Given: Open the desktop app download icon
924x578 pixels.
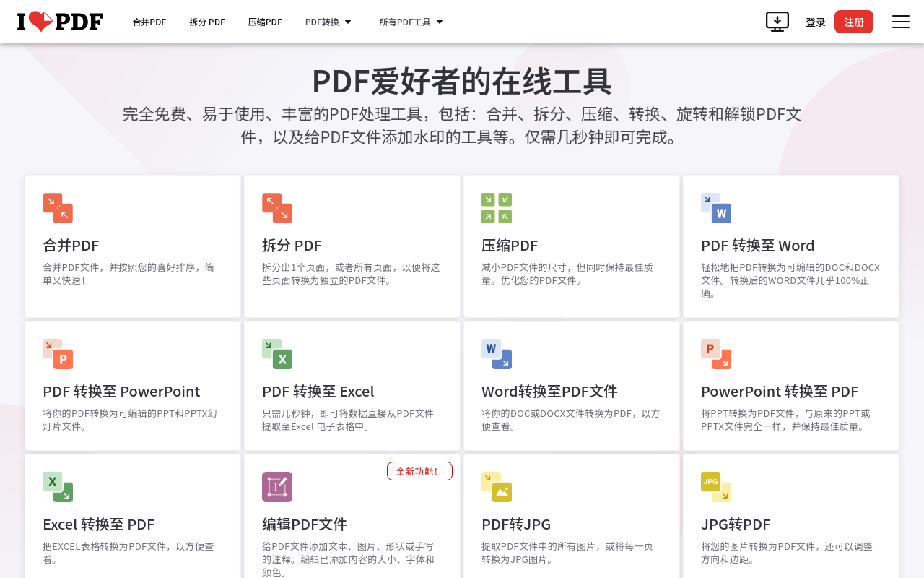Looking at the screenshot, I should (x=777, y=22).
